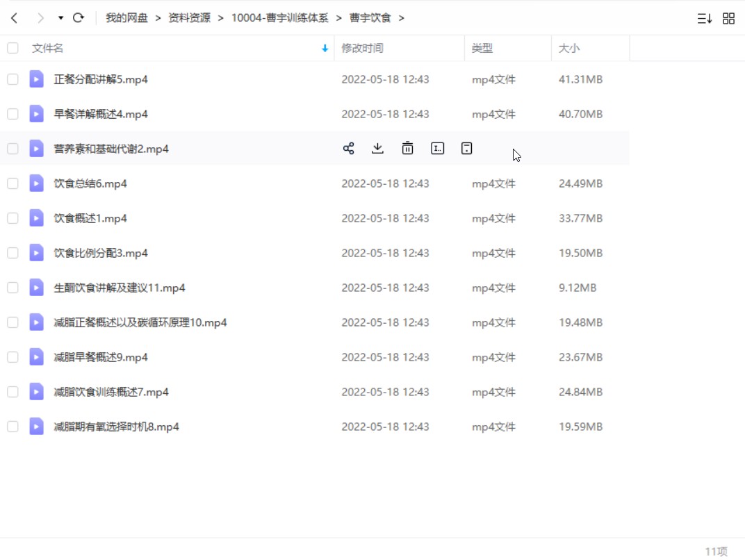
Task: Check the box for 正餐分配讲解5.mp4
Action: point(13,79)
